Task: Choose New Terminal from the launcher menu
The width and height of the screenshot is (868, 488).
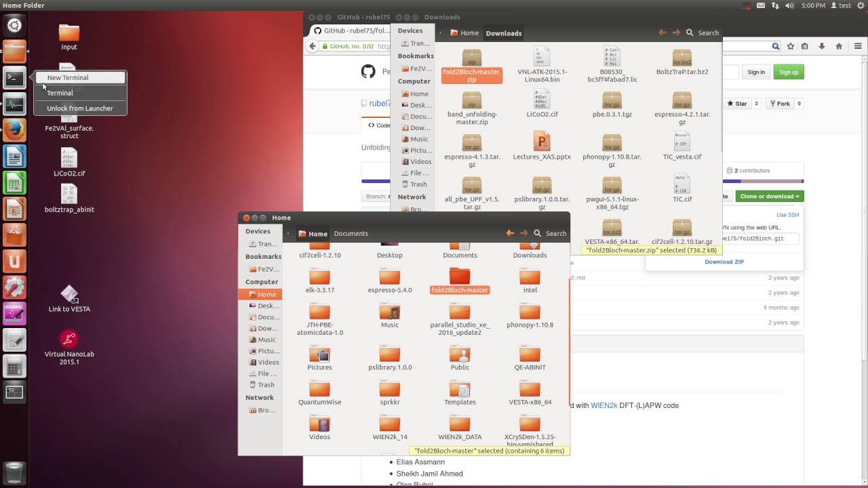Action: [81, 77]
